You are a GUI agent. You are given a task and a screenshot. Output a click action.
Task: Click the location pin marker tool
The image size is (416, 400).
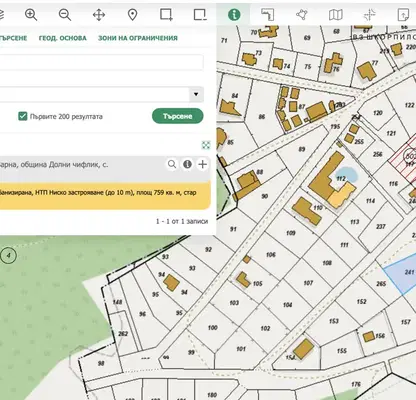point(133,15)
